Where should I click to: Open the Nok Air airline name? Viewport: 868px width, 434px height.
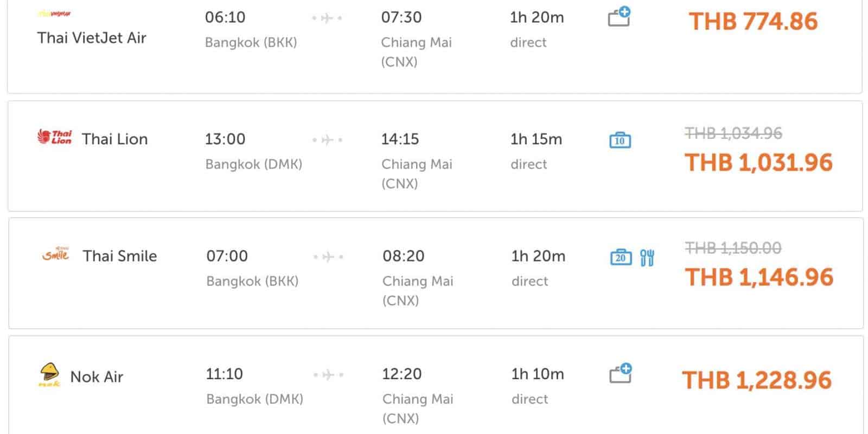pos(97,376)
